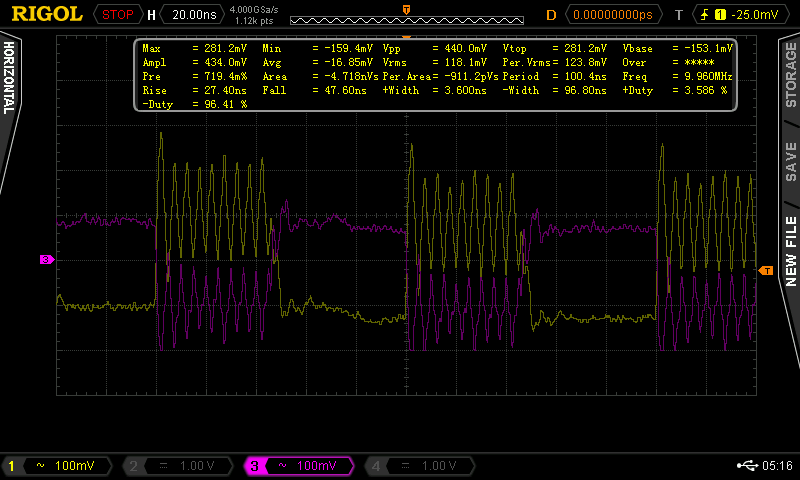800x480 pixels.
Task: Click the D delay label
Action: (x=551, y=15)
